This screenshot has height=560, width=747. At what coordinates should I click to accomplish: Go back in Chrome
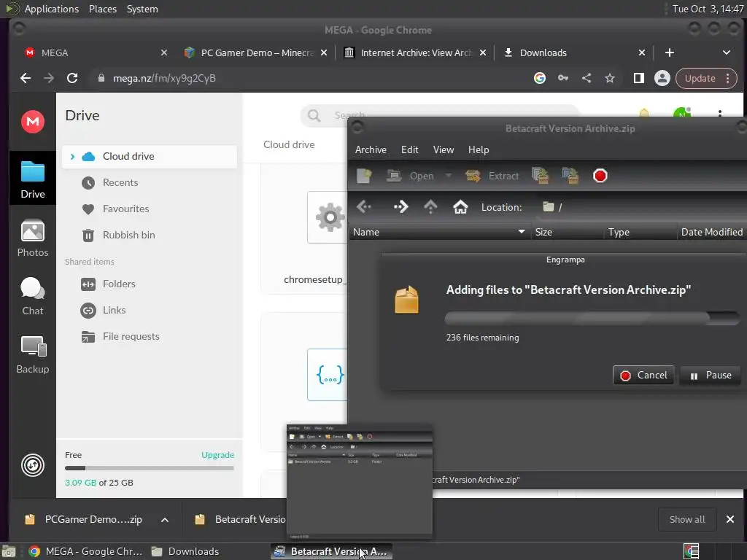(x=26, y=78)
